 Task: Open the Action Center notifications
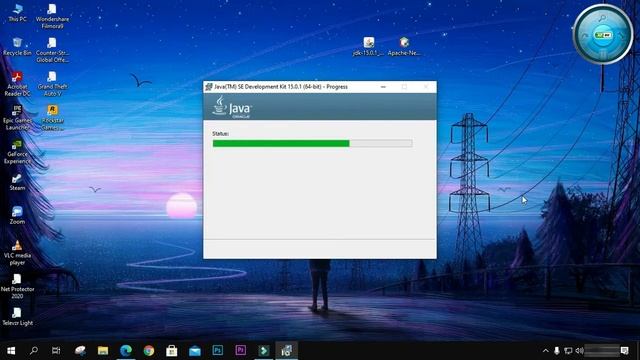click(624, 351)
